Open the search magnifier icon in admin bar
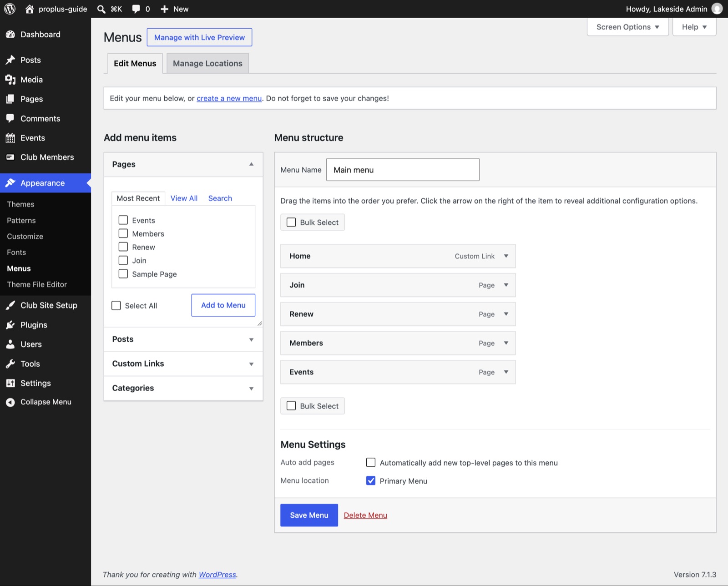The height and width of the screenshot is (586, 728). click(x=101, y=9)
